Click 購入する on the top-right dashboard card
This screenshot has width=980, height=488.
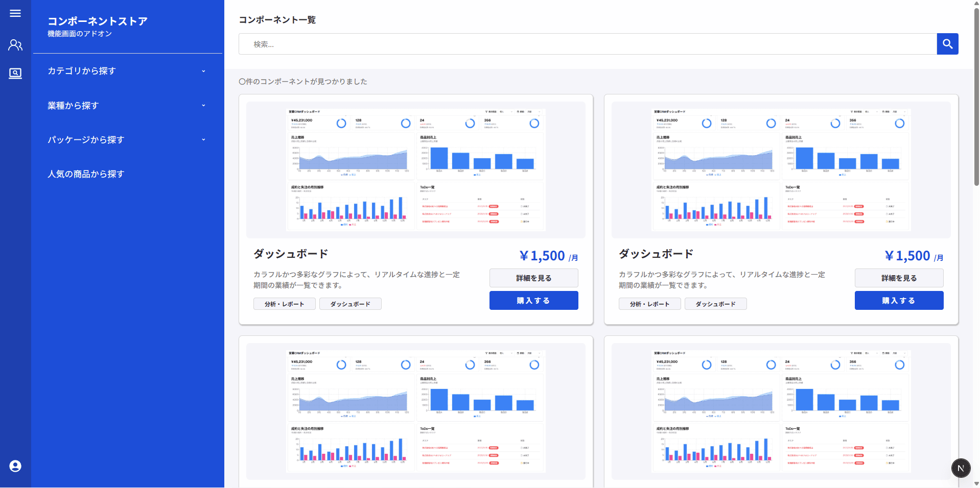coord(899,300)
